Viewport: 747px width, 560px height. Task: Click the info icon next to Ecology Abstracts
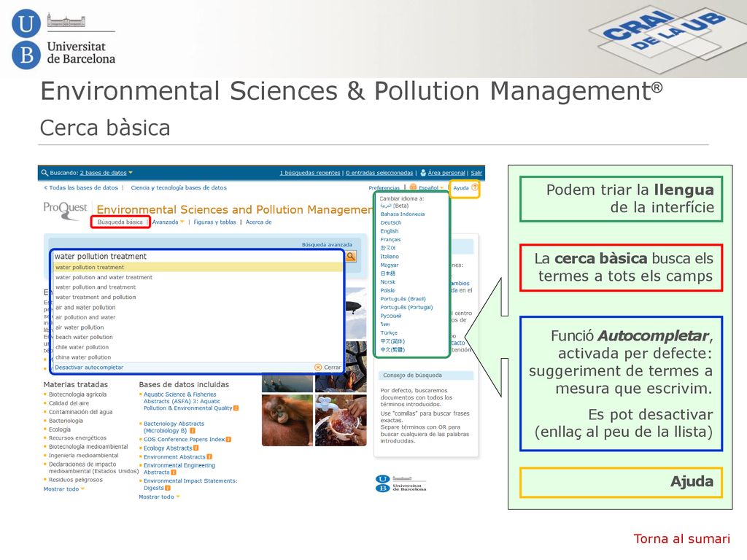[196, 448]
